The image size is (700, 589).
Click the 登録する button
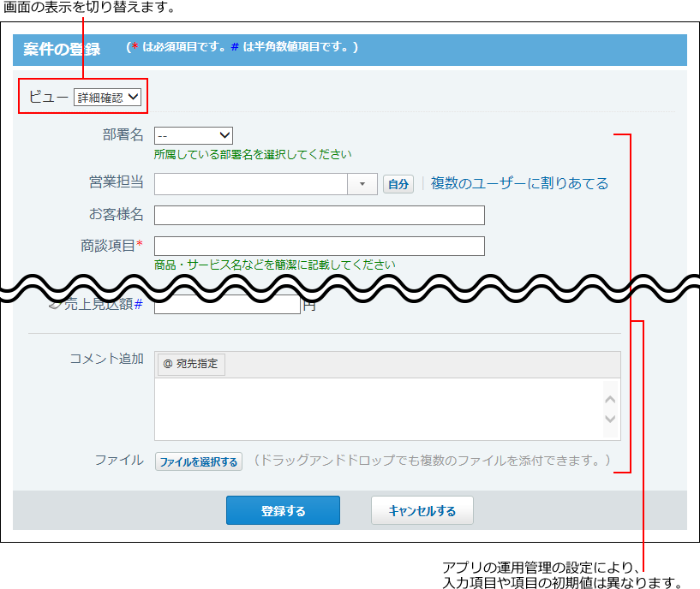pos(283,510)
